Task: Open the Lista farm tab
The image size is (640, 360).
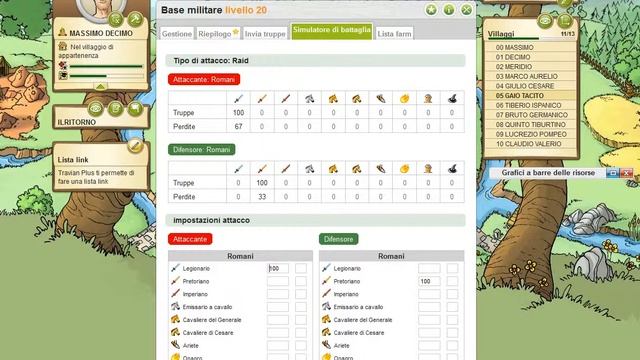Action: point(394,34)
